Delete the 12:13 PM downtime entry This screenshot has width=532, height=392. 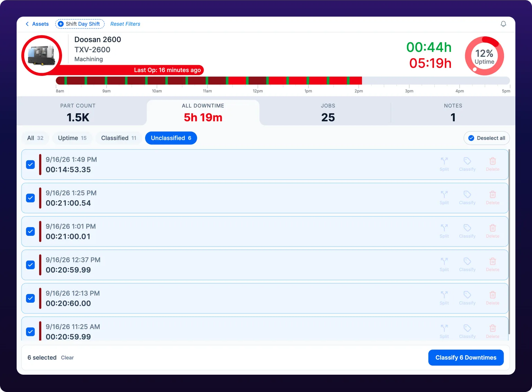pyautogui.click(x=493, y=298)
